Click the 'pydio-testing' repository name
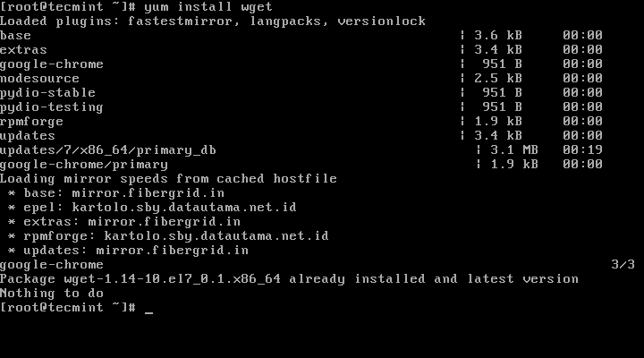The image size is (644, 358). (51, 107)
